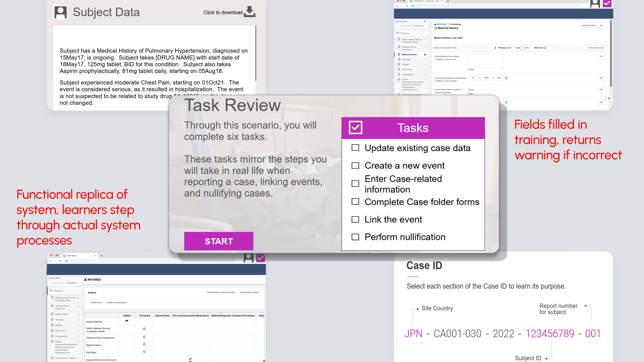Check the Link the event box
The image size is (644, 362).
click(x=355, y=219)
